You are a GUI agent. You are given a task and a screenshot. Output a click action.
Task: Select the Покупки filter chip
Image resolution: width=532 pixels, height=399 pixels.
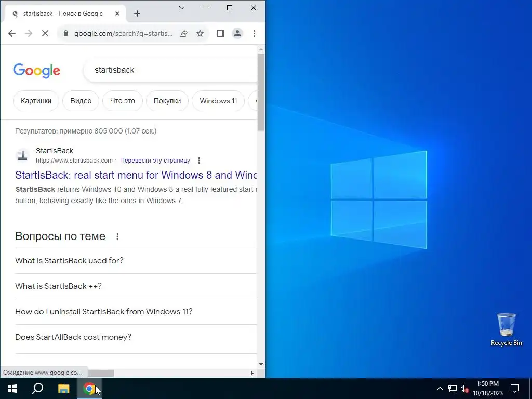pos(167,101)
